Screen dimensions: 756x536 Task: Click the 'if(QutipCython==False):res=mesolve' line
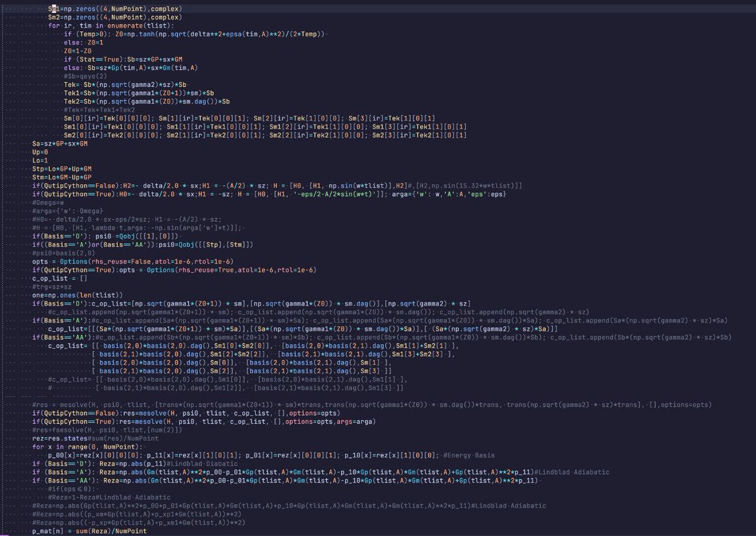tap(186, 413)
